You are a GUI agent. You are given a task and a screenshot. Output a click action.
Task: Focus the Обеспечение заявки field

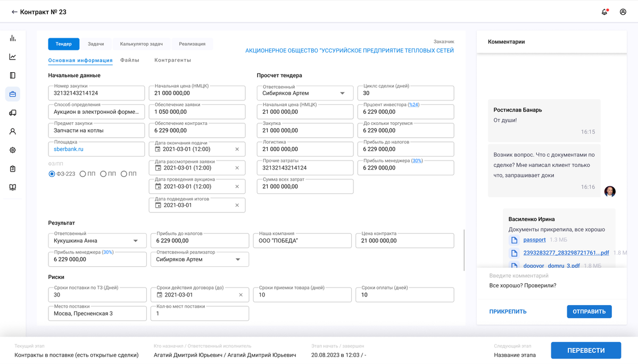(197, 112)
